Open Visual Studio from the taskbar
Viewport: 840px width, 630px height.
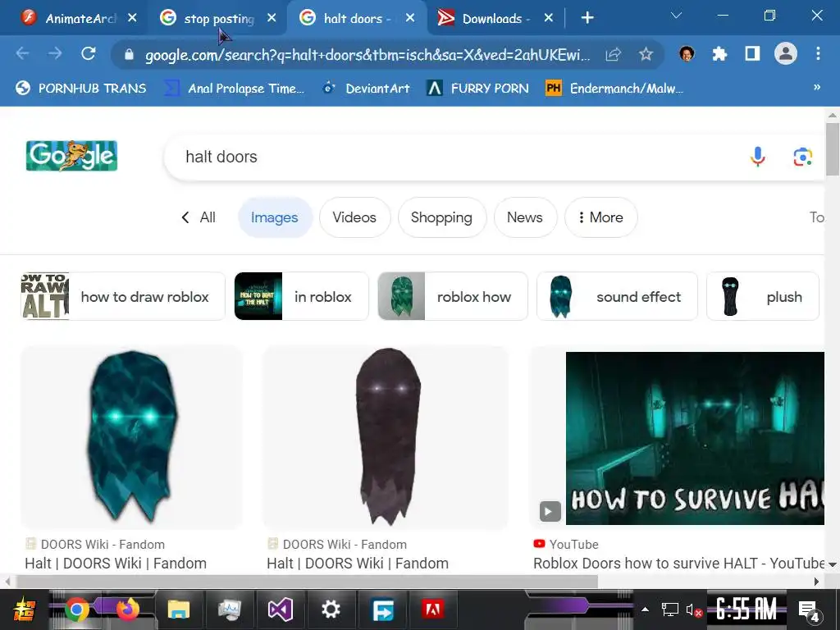(281, 609)
